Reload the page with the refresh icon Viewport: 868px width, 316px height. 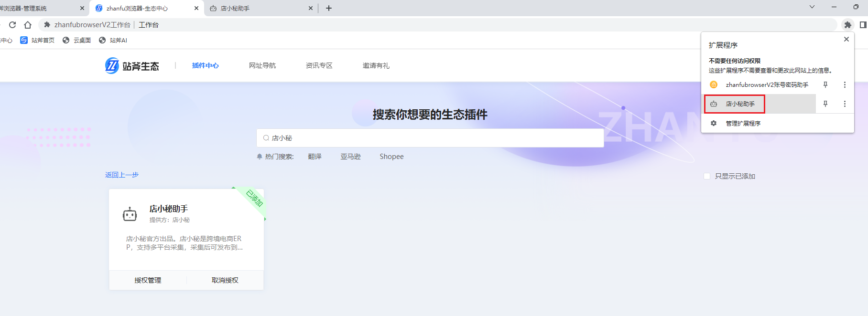pos(12,25)
